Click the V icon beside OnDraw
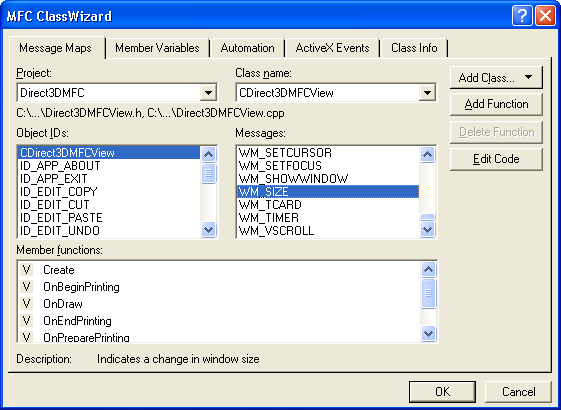The image size is (561, 410). [26, 304]
